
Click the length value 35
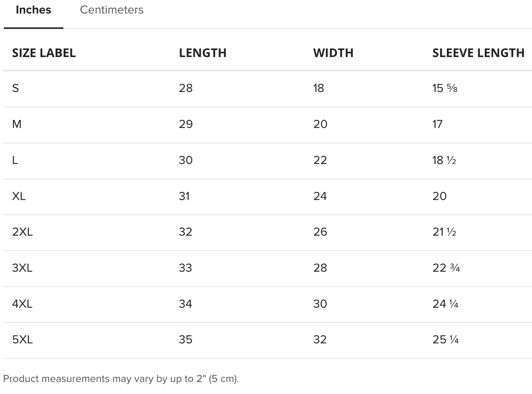coord(186,340)
